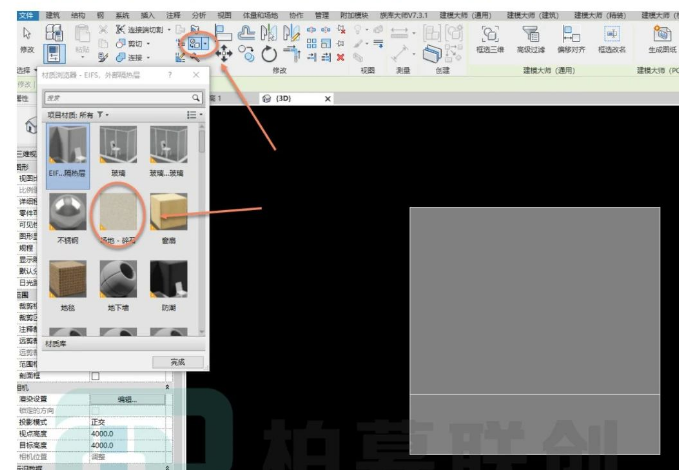Switch to the 管理 ribbon tab

coord(322,16)
